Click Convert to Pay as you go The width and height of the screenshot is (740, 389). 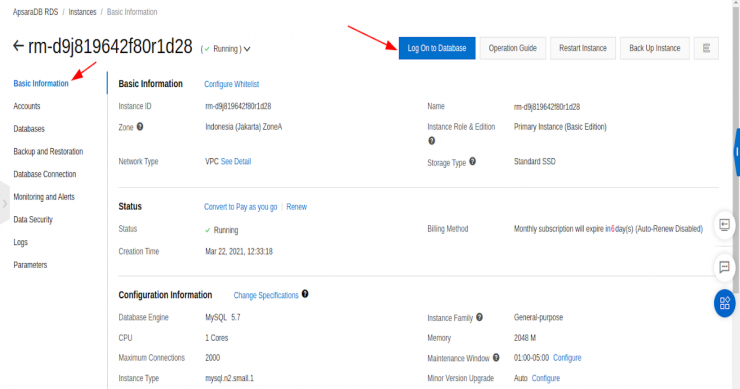click(x=241, y=207)
